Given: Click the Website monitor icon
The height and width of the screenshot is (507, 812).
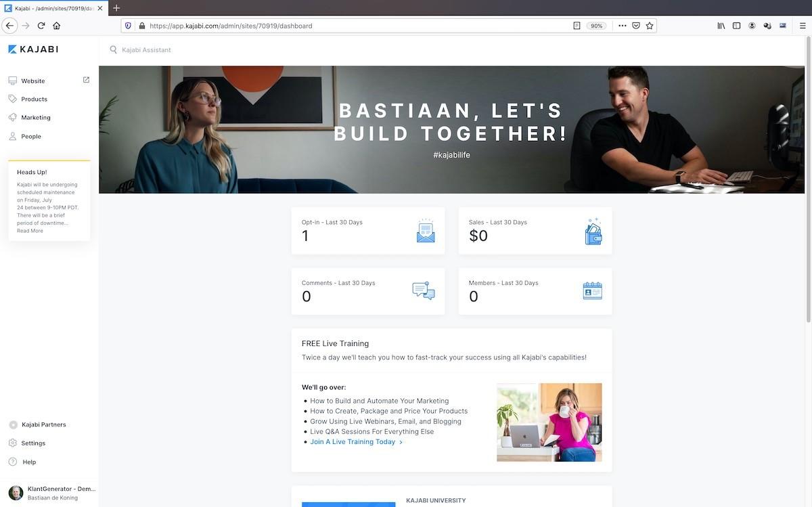Looking at the screenshot, I should (x=12, y=81).
